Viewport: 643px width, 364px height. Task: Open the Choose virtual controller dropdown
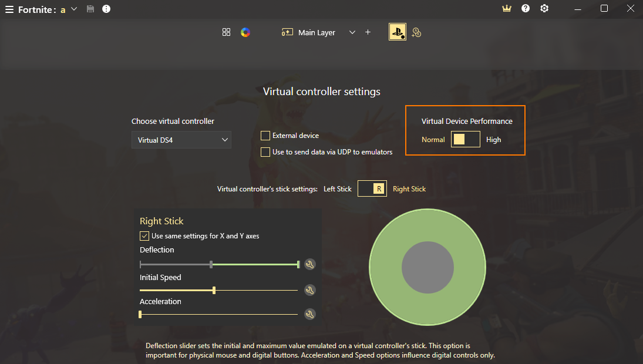[181, 140]
